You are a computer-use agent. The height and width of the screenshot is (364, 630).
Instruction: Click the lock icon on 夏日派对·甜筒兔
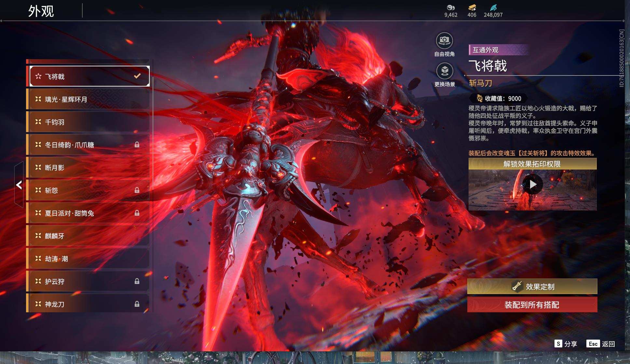137,213
